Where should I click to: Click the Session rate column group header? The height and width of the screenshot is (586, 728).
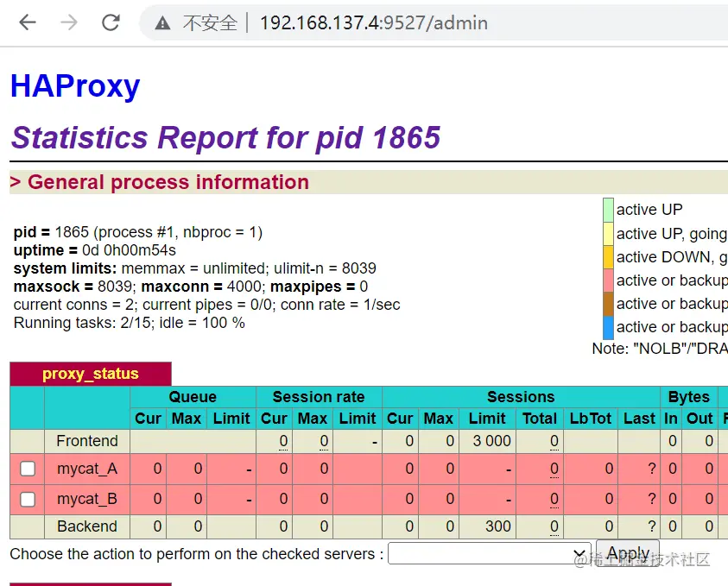point(319,397)
